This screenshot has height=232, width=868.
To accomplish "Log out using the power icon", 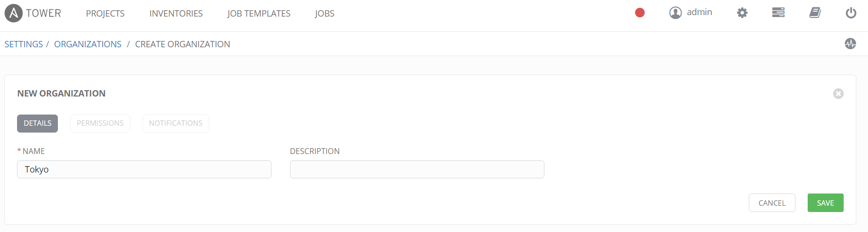I will tap(851, 13).
